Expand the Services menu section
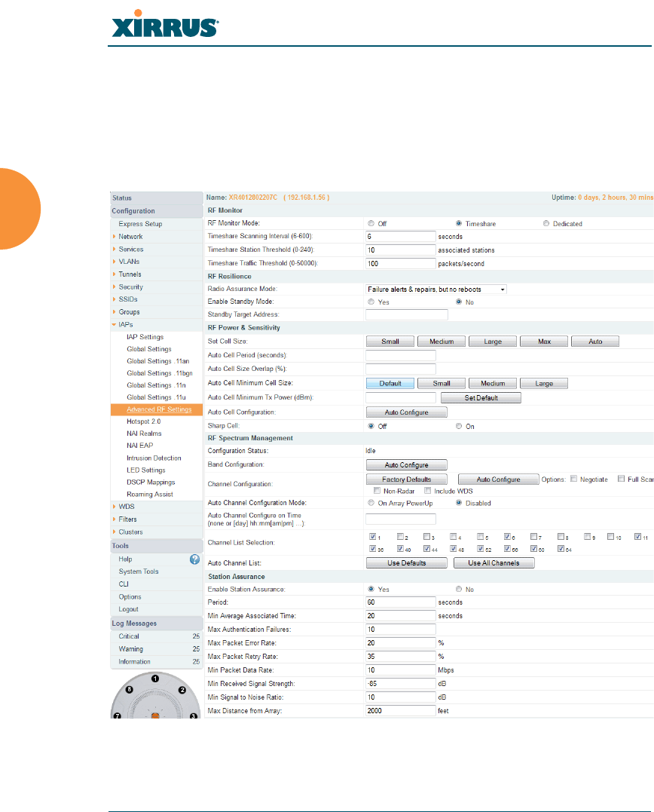This screenshot has width=654, height=812. point(131,249)
